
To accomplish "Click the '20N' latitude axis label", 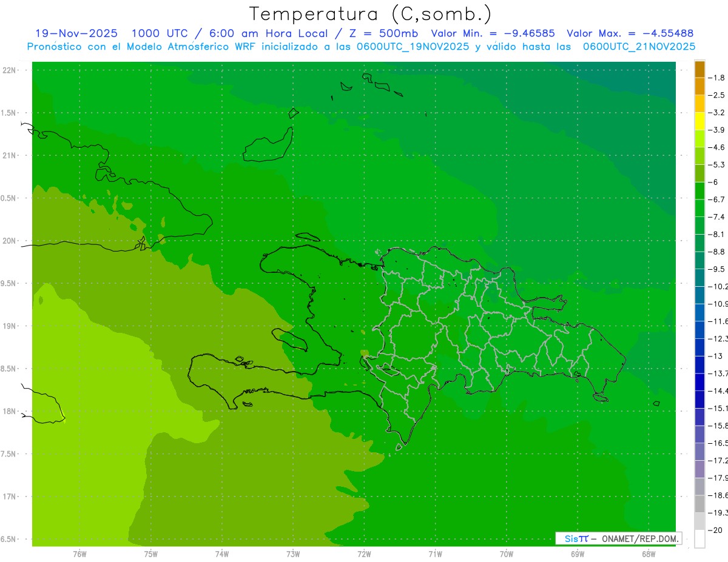I will (9, 241).
